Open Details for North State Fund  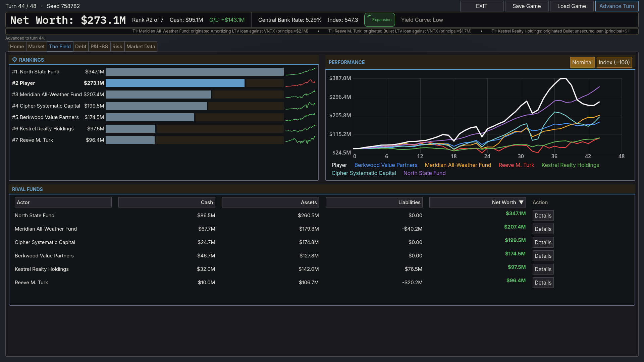point(543,216)
